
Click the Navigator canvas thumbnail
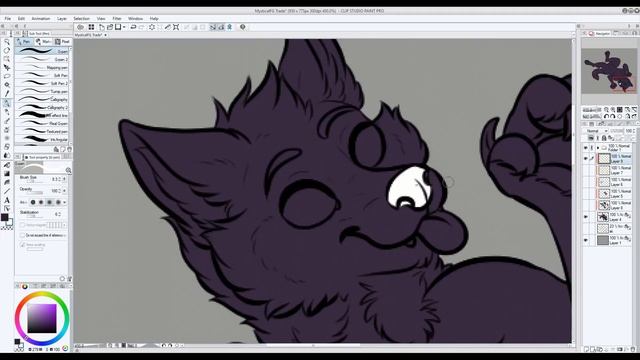pos(609,71)
